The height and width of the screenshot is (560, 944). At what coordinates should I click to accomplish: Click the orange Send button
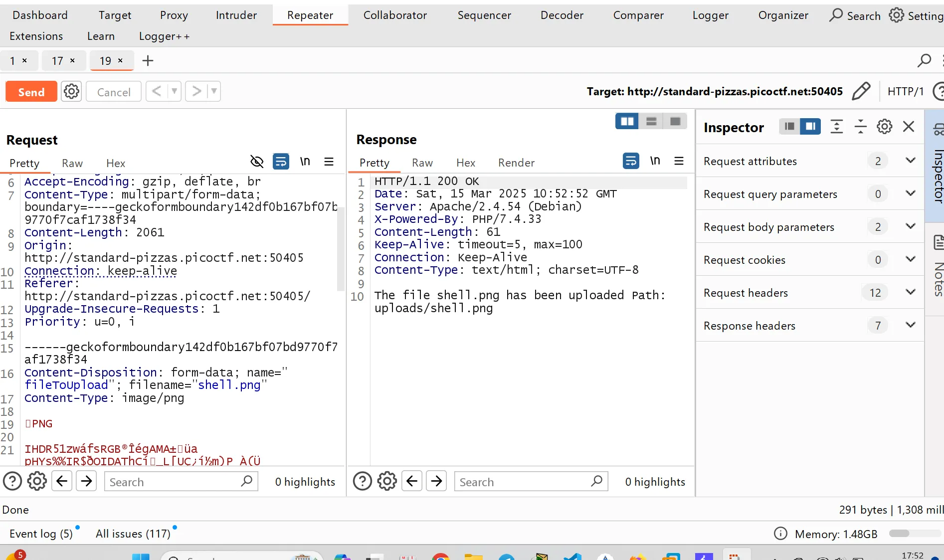pos(31,92)
